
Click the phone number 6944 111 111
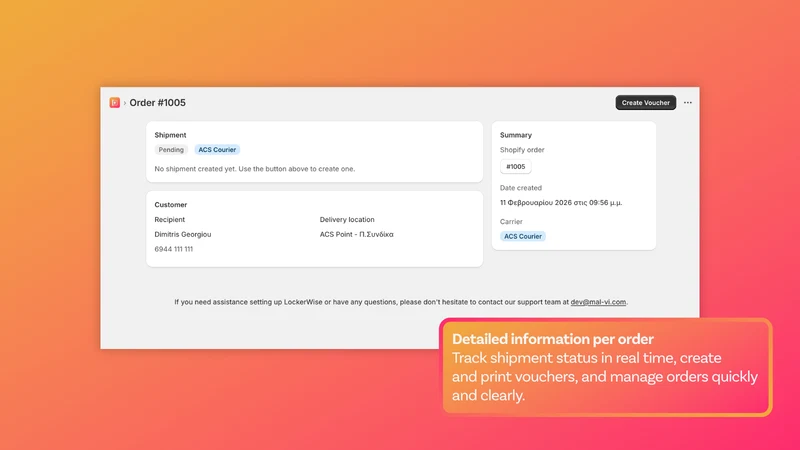[x=173, y=249]
